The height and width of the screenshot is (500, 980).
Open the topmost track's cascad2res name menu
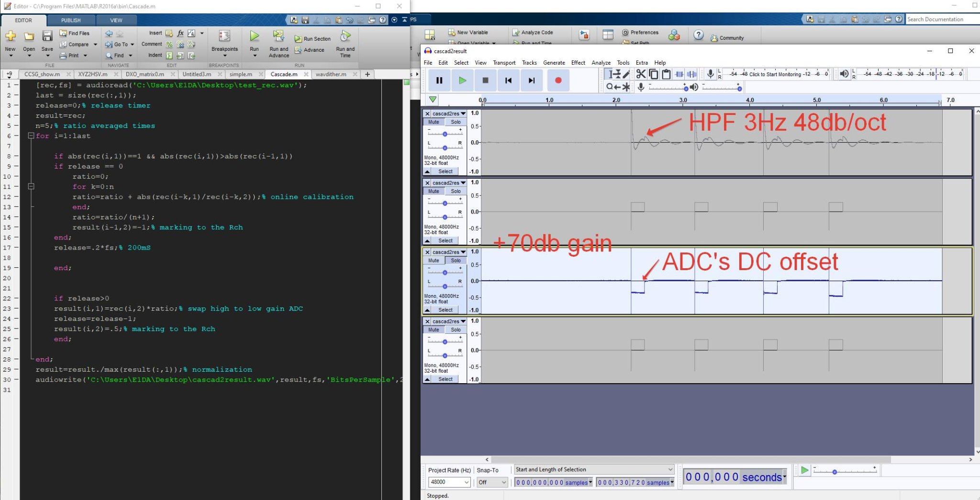[449, 114]
